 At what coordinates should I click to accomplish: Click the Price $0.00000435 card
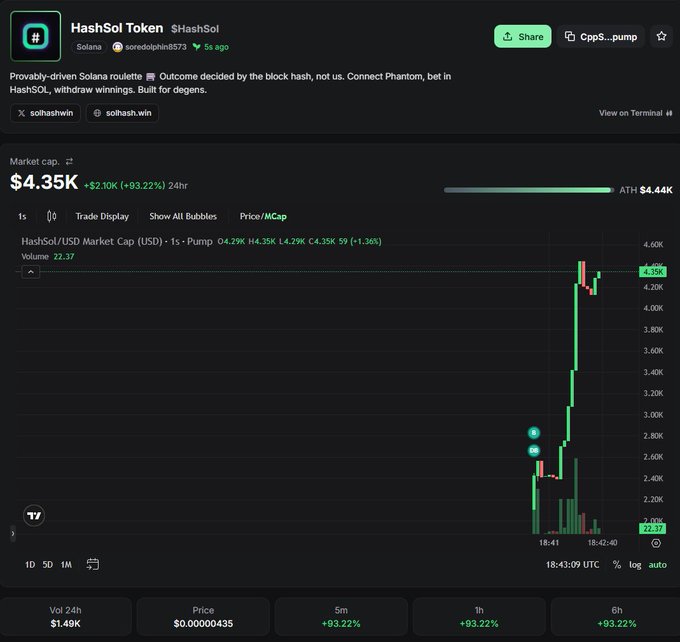[x=203, y=617]
